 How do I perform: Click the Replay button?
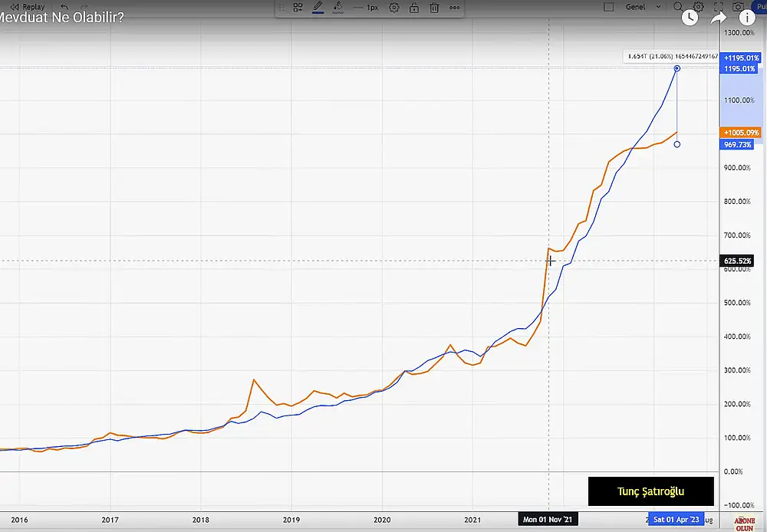tap(28, 7)
